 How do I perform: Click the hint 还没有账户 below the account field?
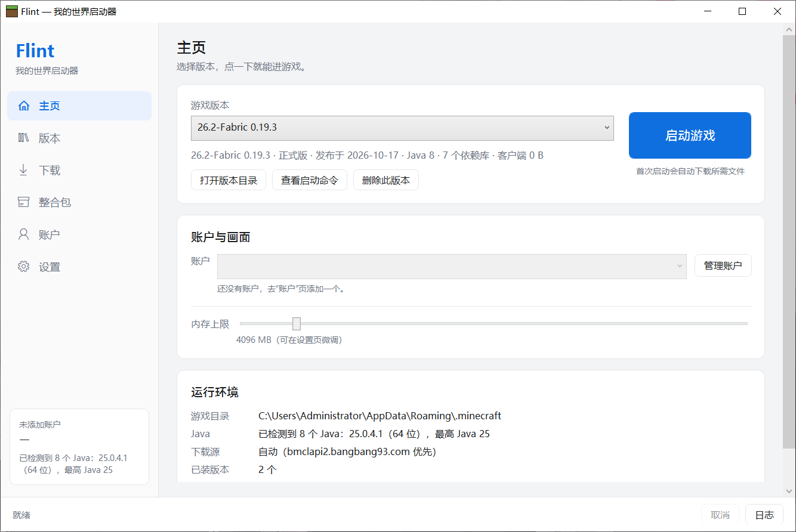click(281, 289)
